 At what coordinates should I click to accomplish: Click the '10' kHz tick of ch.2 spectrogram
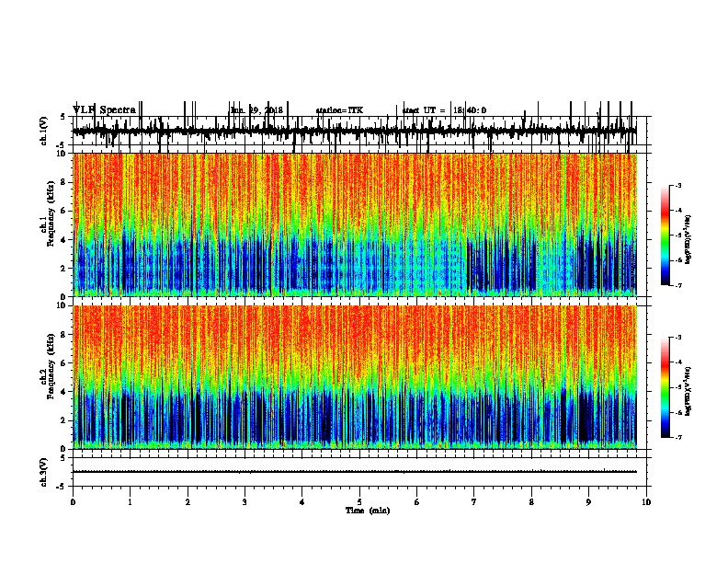[63, 305]
